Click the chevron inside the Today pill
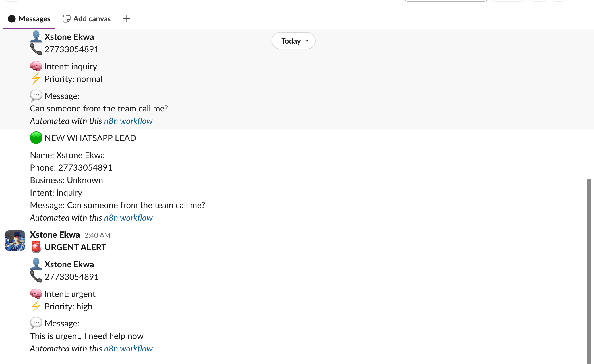 click(x=307, y=41)
